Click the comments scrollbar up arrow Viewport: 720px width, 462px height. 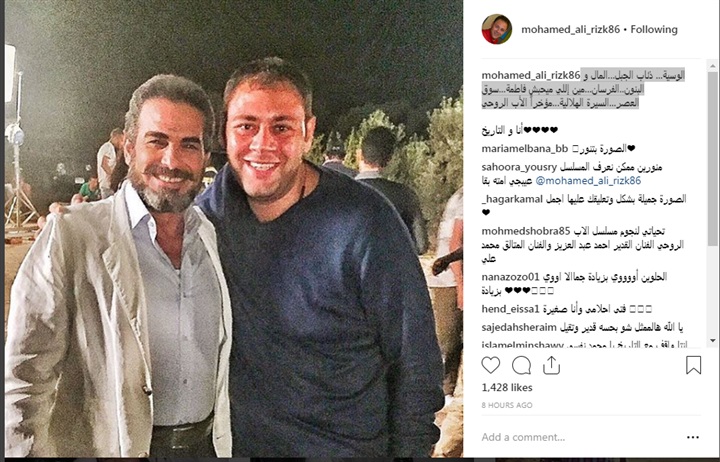click(712, 66)
